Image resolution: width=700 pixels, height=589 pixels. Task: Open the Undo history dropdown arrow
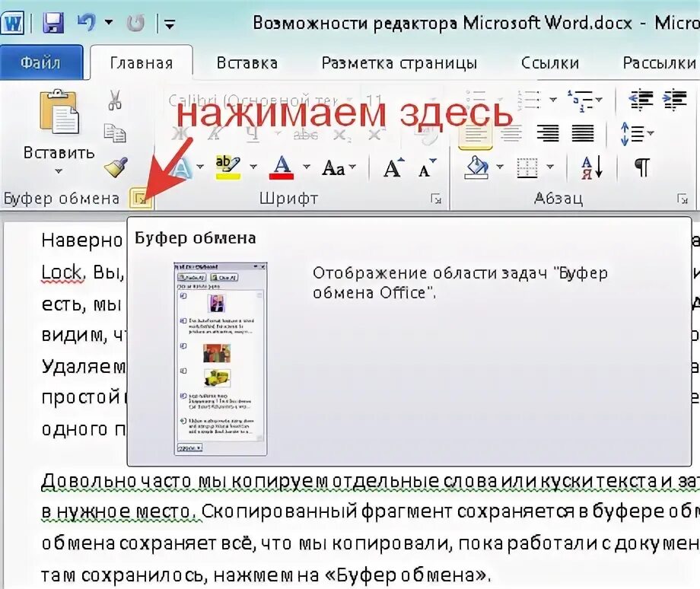(109, 21)
